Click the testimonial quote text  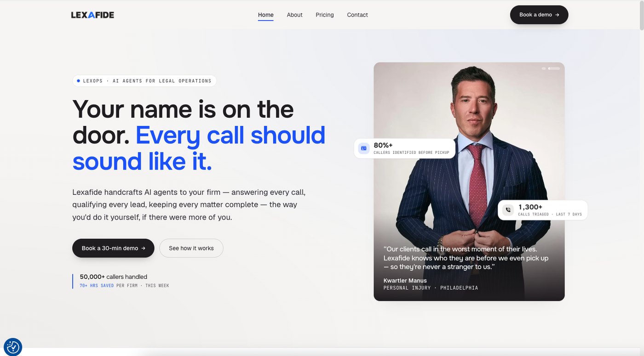pyautogui.click(x=466, y=258)
